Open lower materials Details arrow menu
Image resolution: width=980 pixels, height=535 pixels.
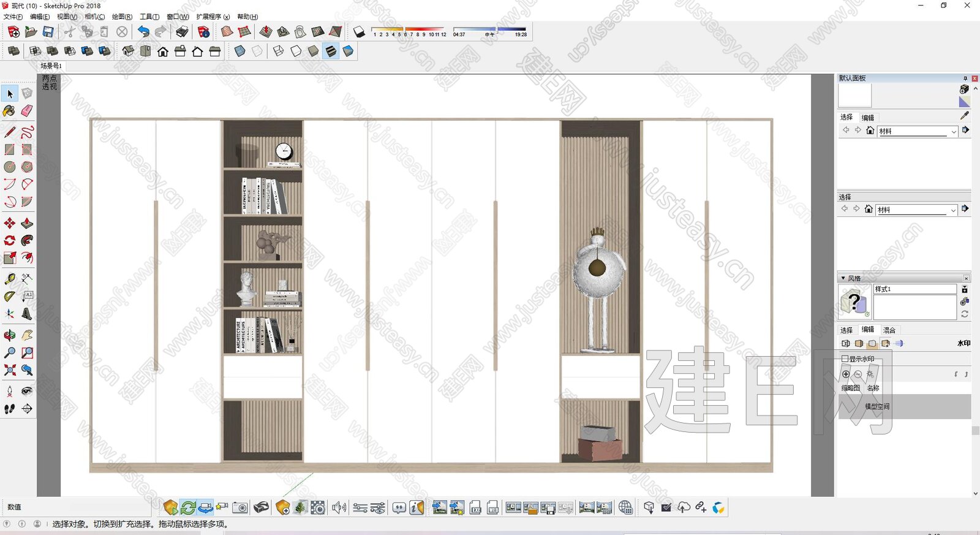965,208
